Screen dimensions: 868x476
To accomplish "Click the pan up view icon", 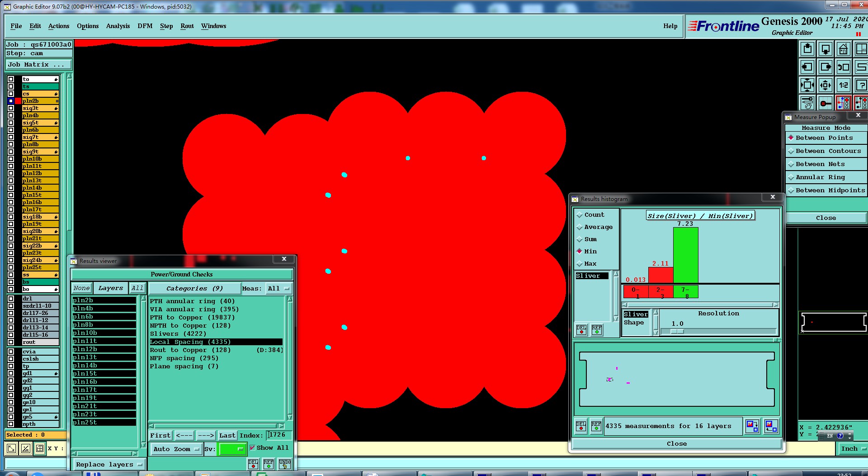I will point(807,49).
